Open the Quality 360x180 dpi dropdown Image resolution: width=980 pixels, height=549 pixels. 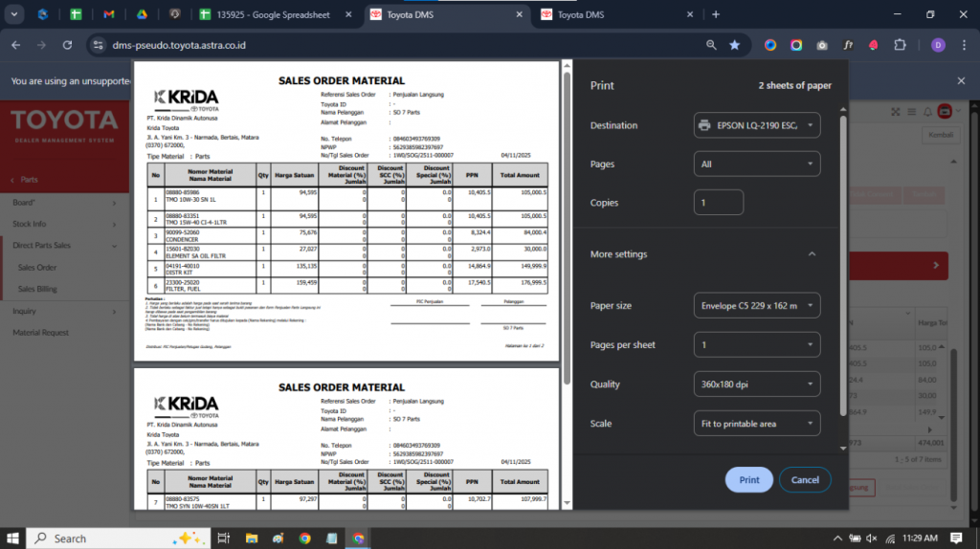[x=756, y=384]
